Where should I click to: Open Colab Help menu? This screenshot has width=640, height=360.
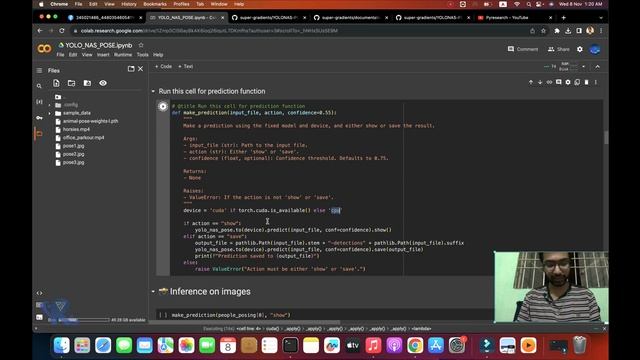[x=158, y=55]
